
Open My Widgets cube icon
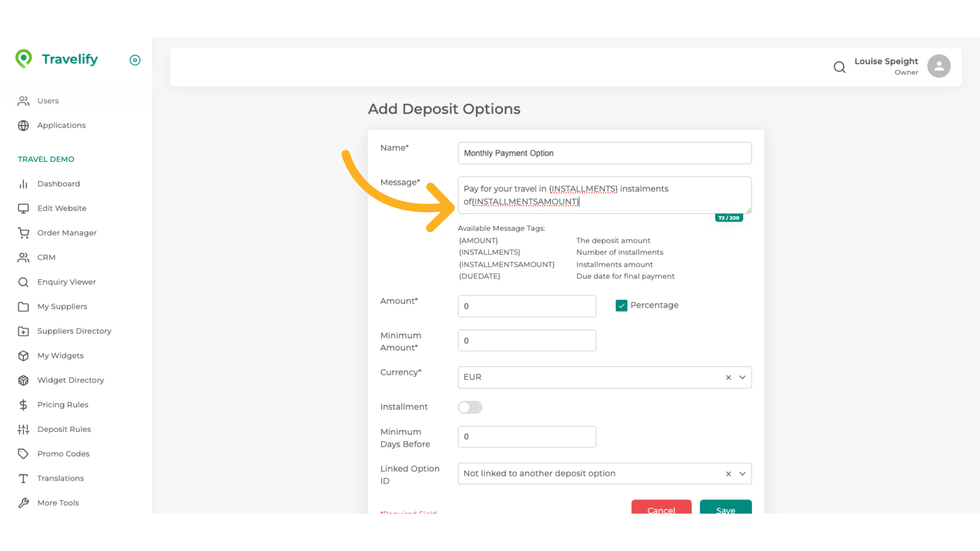point(23,356)
